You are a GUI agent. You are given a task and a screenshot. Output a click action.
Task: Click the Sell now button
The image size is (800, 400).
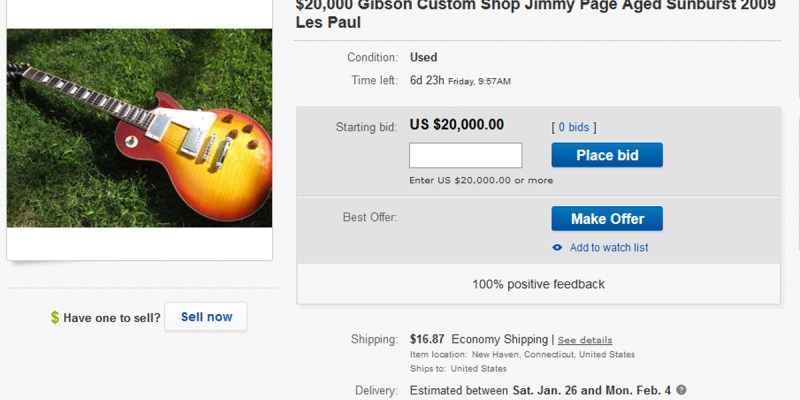click(x=206, y=317)
